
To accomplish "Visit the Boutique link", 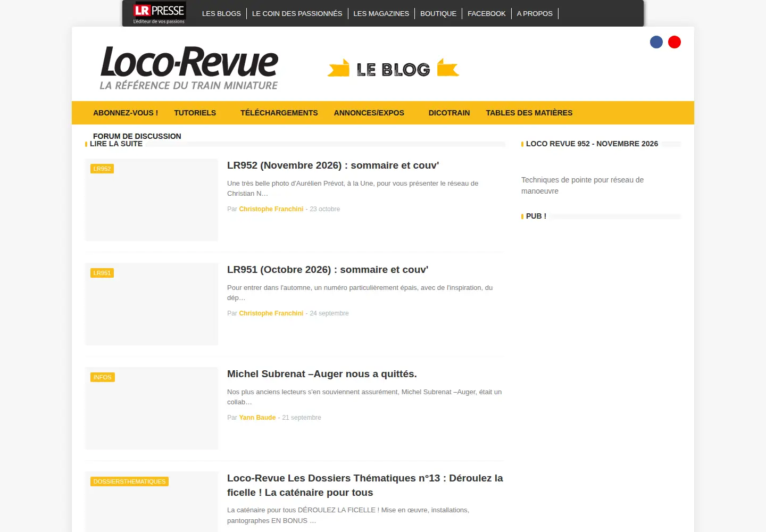I will (x=438, y=13).
